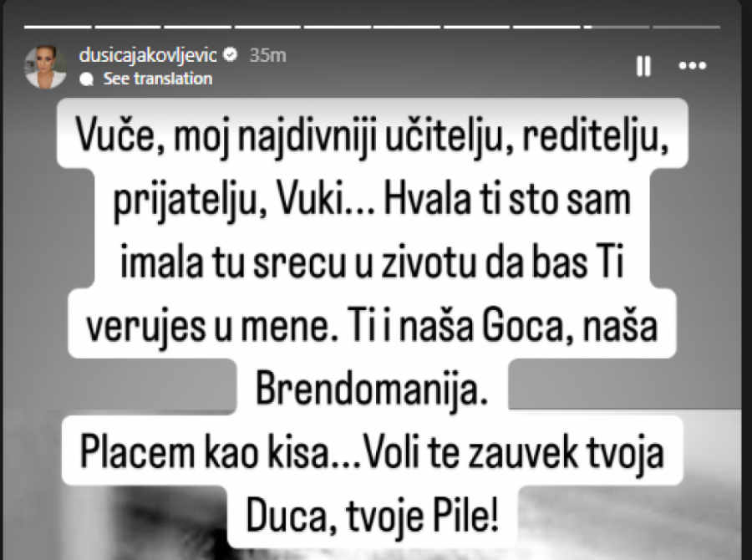Jump to the seventh story progress segment
Screen dimensions: 752x560
coord(477,27)
